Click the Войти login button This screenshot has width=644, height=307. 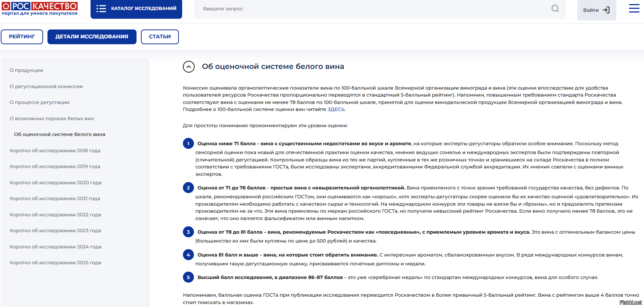(597, 10)
